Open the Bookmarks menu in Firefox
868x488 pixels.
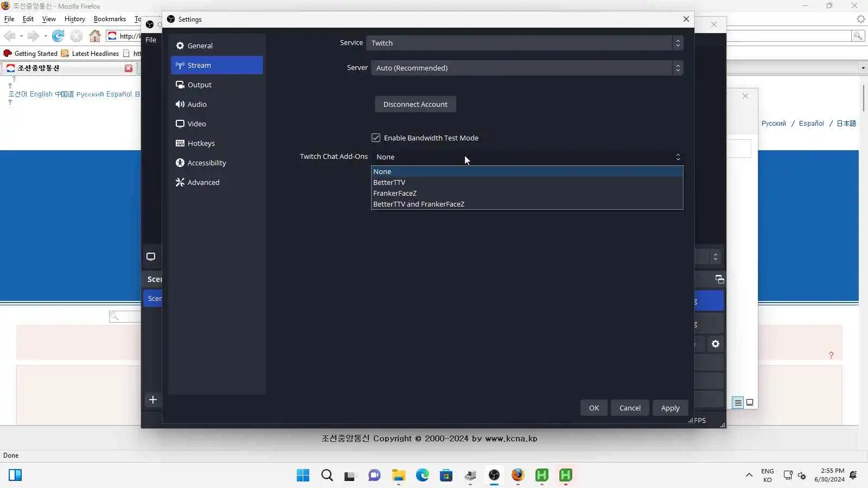point(110,19)
